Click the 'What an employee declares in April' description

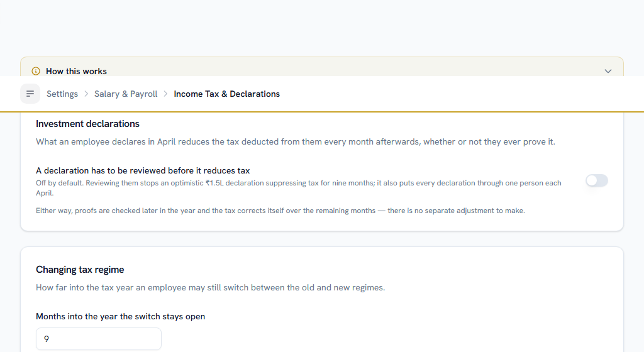(x=296, y=141)
